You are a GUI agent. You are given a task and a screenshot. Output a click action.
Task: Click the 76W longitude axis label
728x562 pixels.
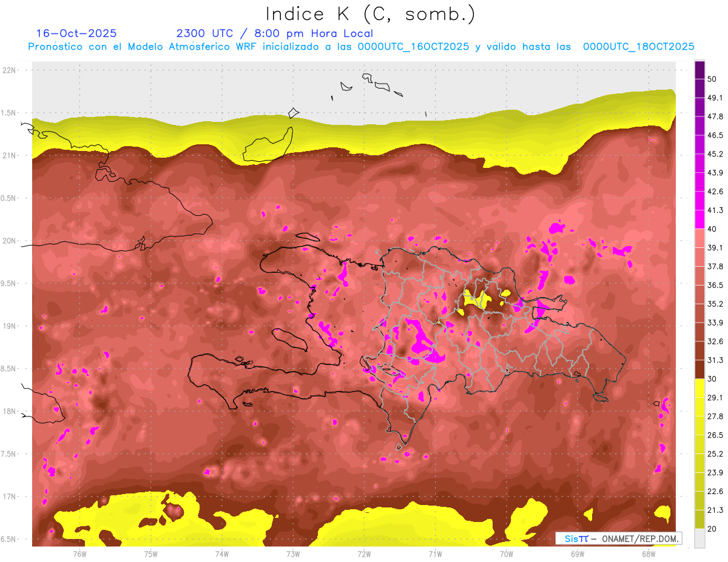coord(79,554)
